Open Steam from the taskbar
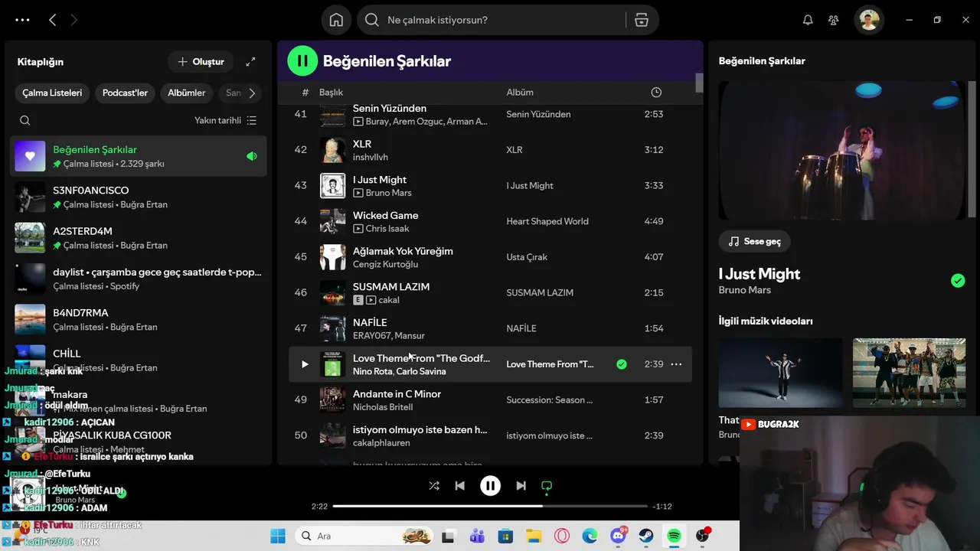 pos(646,536)
